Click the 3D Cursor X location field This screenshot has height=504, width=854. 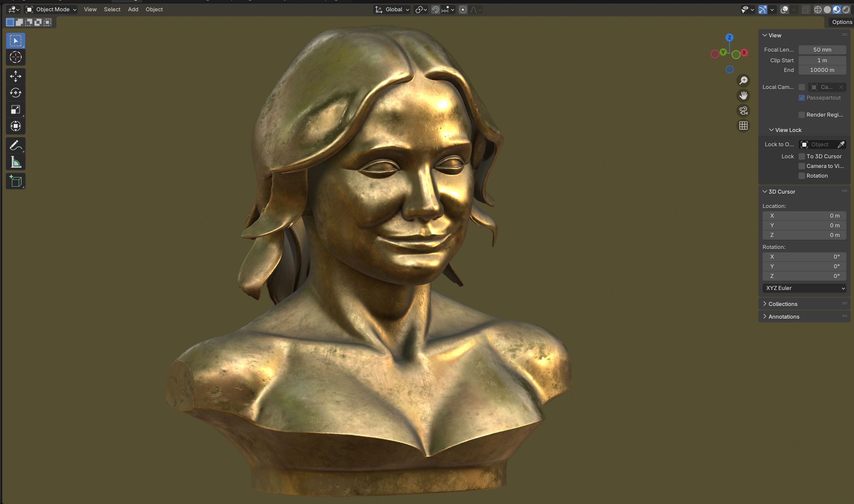pyautogui.click(x=804, y=216)
